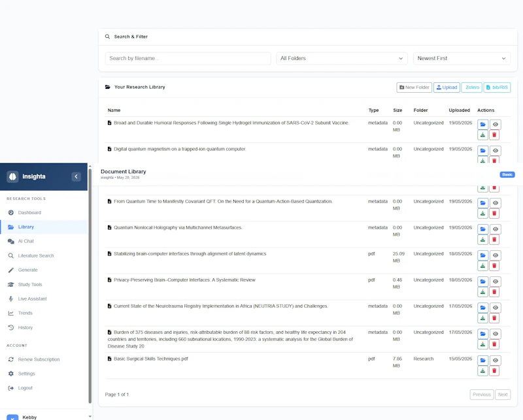Collapse the Insighta sidebar with the chevron button

coord(76,176)
